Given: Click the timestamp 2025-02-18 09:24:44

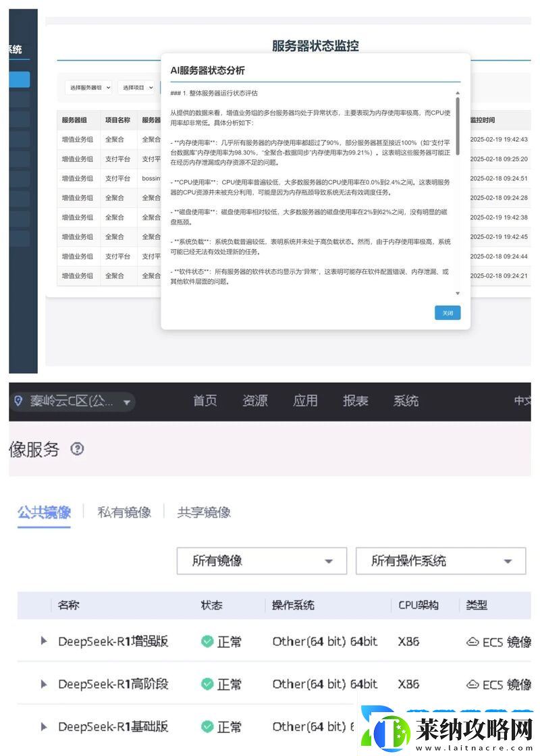Looking at the screenshot, I should [499, 256].
